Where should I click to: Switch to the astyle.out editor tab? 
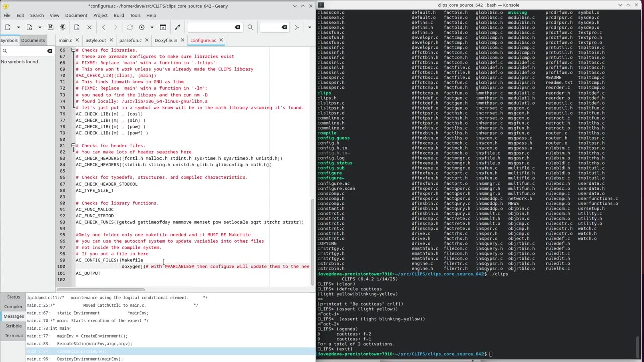96,40
